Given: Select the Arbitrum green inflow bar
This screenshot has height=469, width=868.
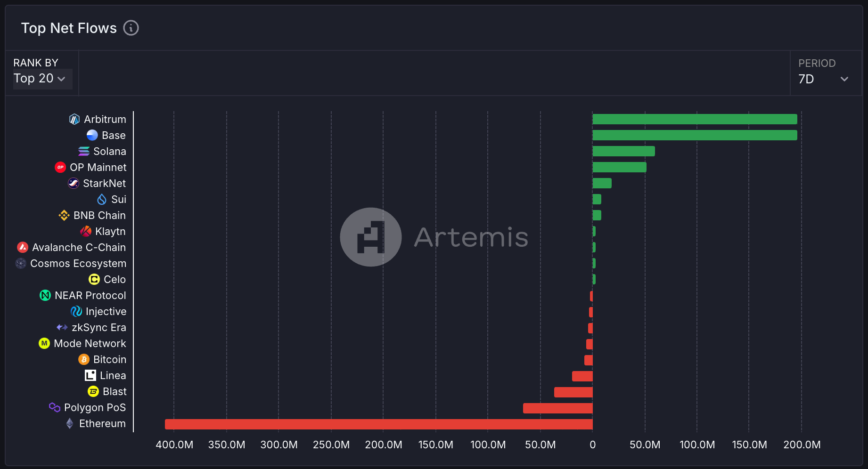Looking at the screenshot, I should pos(695,119).
